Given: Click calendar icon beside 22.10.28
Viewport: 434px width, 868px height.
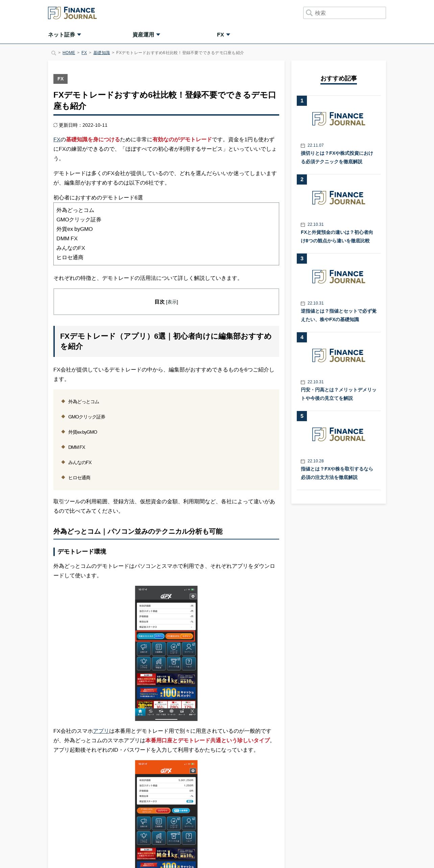Looking at the screenshot, I should click(x=303, y=461).
